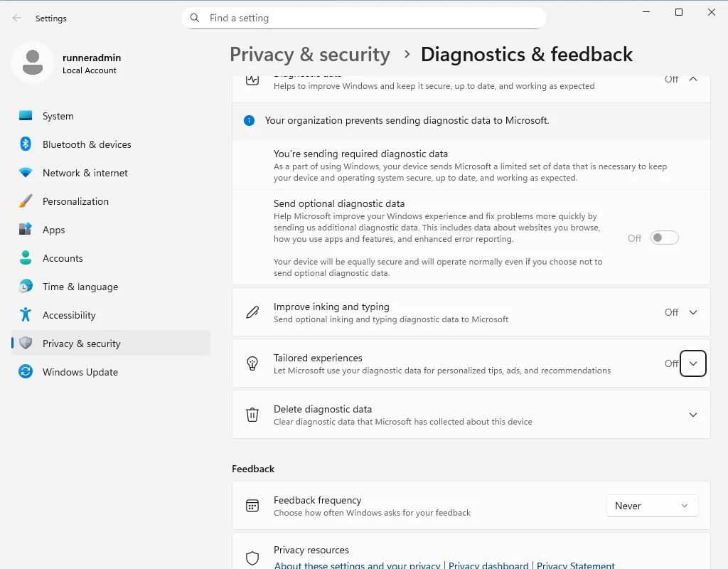Click the Bluetooth icon in sidebar
The width and height of the screenshot is (728, 569).
coord(26,144)
